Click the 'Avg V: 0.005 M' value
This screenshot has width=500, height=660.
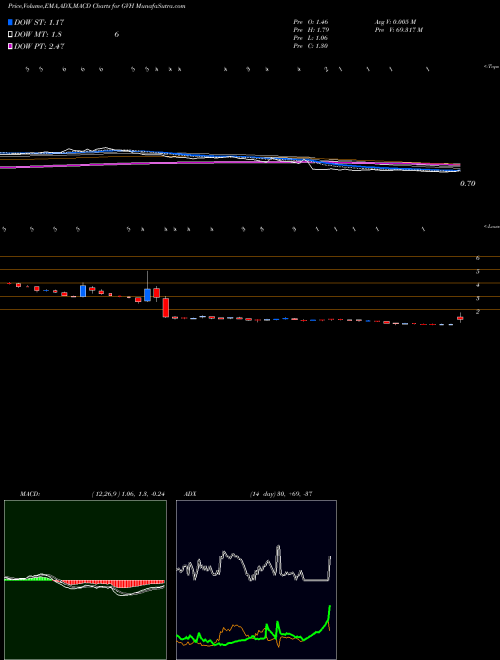pyautogui.click(x=395, y=22)
